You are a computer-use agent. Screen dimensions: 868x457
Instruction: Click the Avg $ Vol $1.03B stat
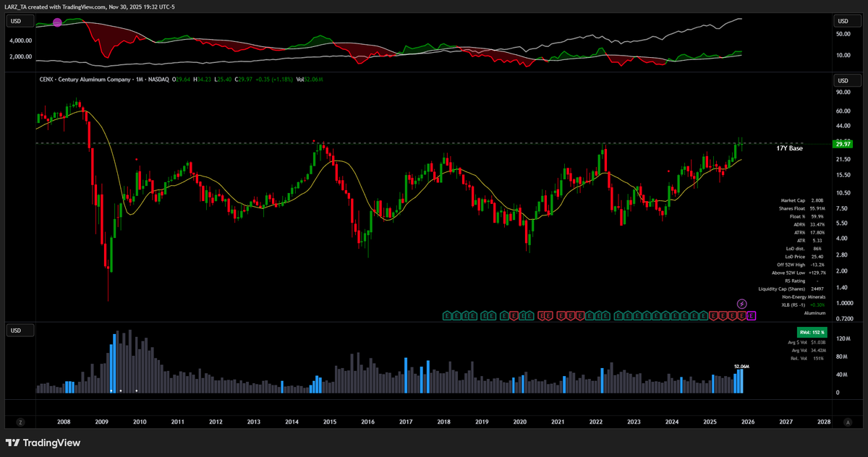[x=807, y=341]
